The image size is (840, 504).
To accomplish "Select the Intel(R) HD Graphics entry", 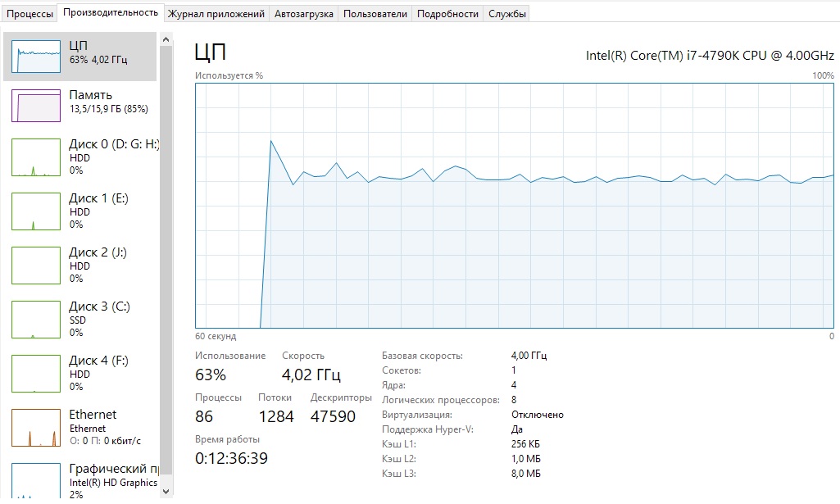I will pyautogui.click(x=79, y=480).
